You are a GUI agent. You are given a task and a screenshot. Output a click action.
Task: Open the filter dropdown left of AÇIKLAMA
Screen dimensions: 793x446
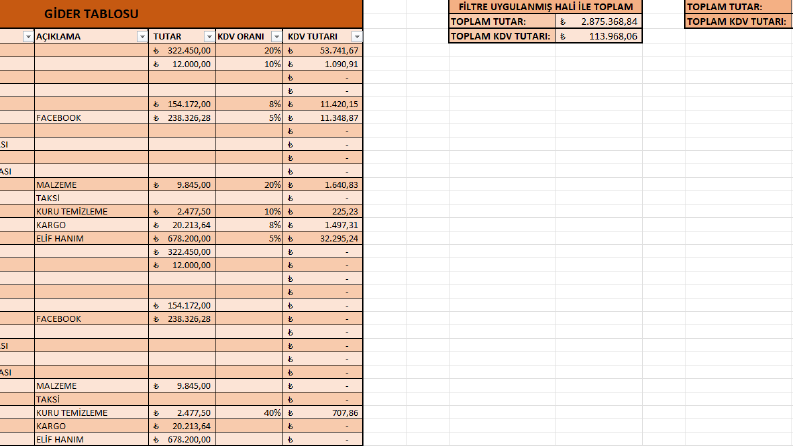(x=28, y=36)
